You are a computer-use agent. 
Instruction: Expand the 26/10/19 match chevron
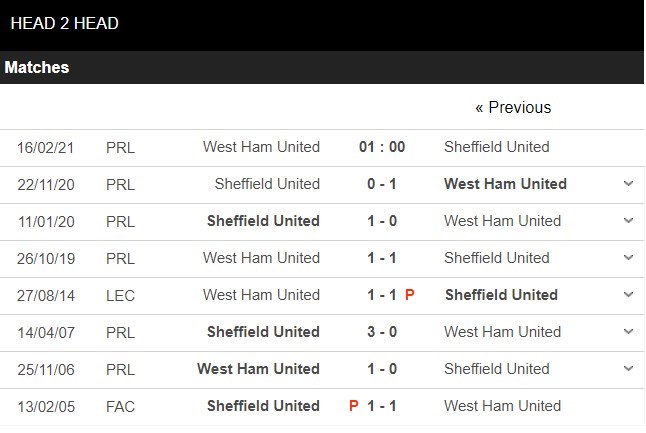(628, 258)
